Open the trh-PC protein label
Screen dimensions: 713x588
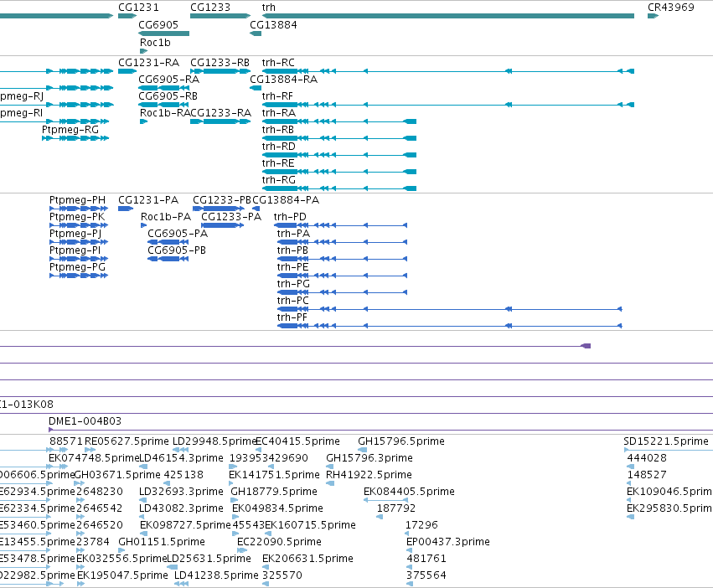coord(293,301)
